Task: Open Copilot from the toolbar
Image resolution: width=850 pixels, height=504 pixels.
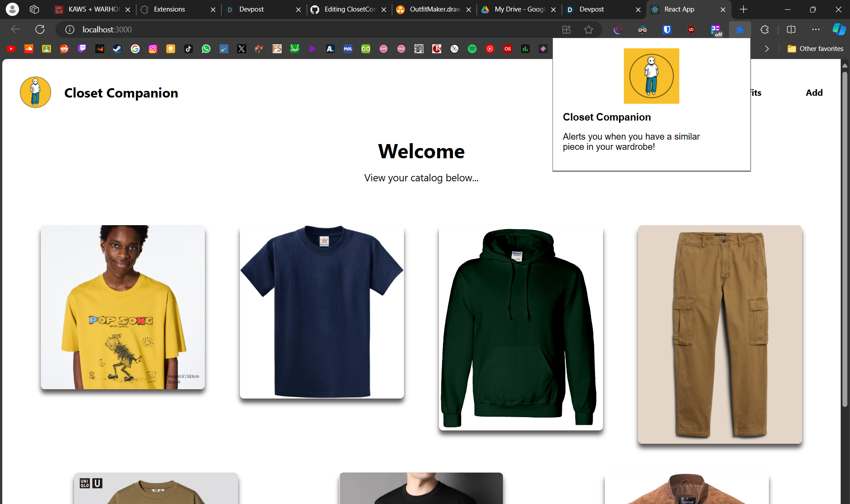Action: click(x=838, y=29)
